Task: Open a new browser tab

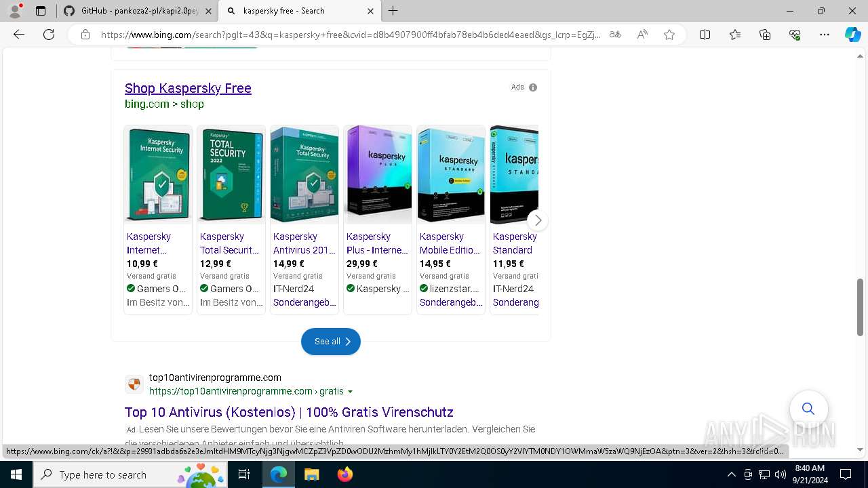Action: pos(393,11)
